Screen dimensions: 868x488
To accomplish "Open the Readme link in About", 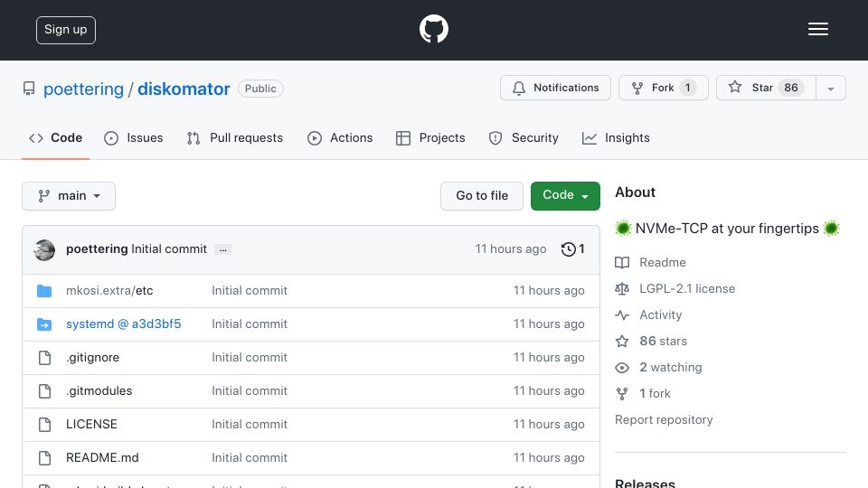I will point(662,262).
